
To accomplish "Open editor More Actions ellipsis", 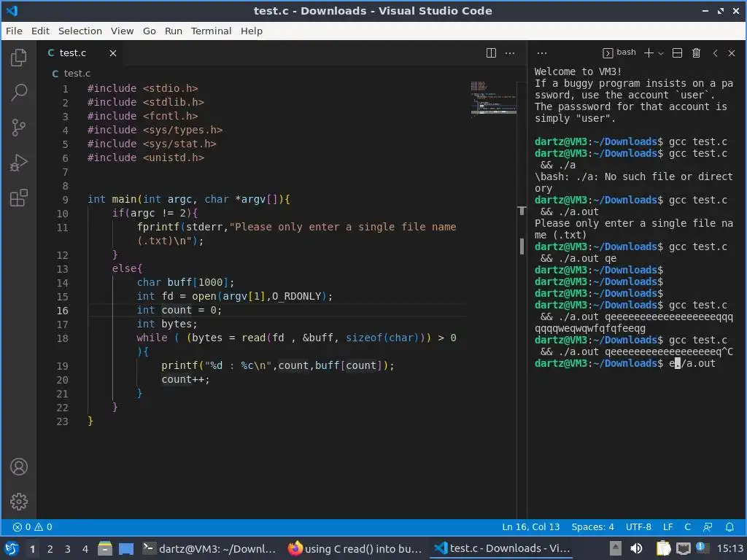I will tap(510, 52).
